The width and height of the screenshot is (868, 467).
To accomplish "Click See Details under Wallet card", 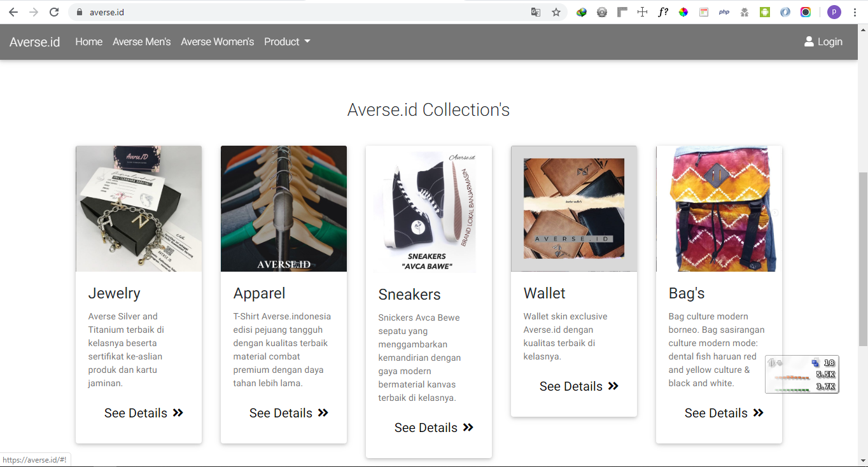I will coord(579,386).
